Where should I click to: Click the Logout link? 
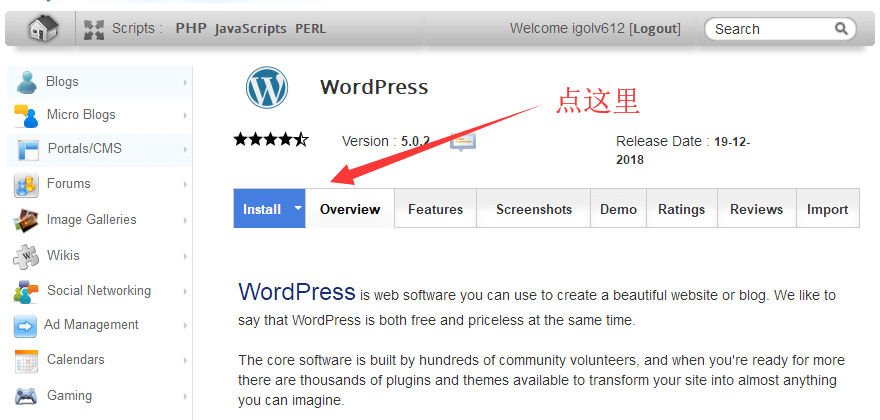pos(657,29)
